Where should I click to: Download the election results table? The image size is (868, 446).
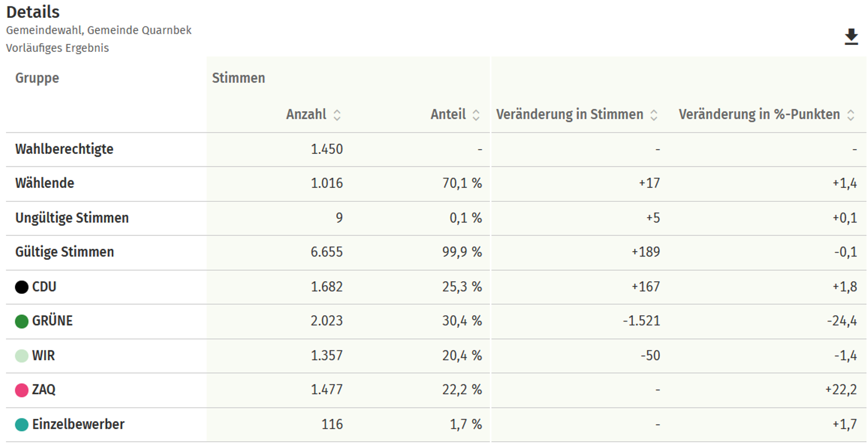(851, 37)
